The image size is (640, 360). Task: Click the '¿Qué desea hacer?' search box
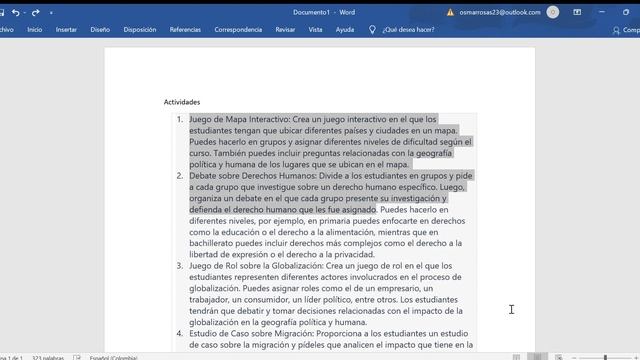coord(408,29)
